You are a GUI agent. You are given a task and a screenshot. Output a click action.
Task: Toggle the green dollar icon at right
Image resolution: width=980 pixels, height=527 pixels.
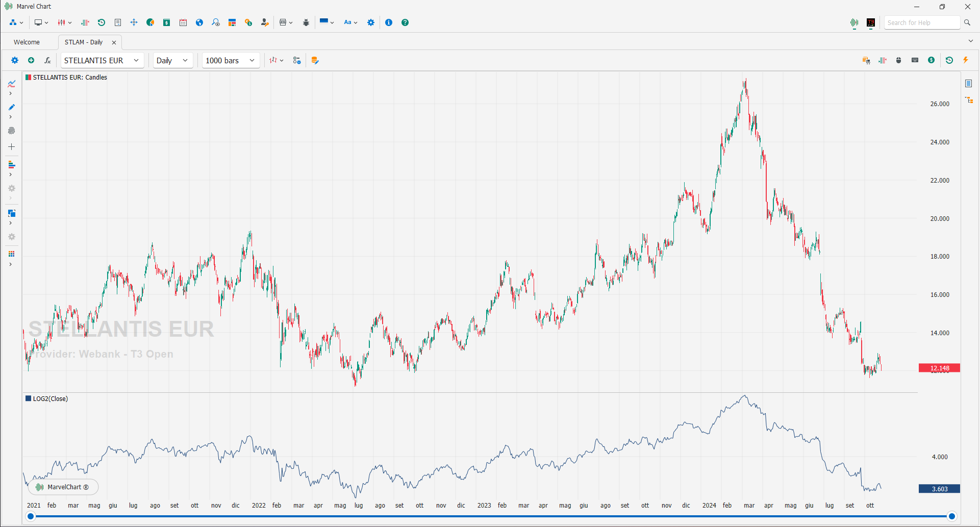point(932,60)
